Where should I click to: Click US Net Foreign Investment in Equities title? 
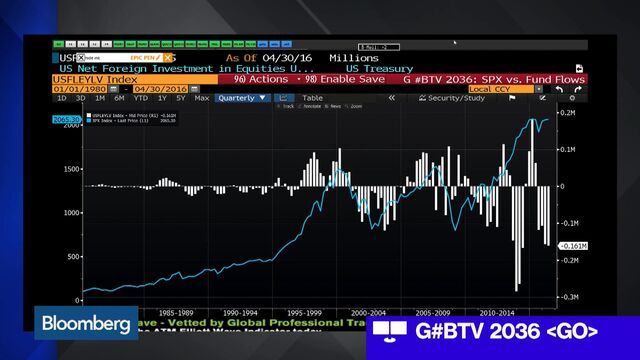point(187,69)
